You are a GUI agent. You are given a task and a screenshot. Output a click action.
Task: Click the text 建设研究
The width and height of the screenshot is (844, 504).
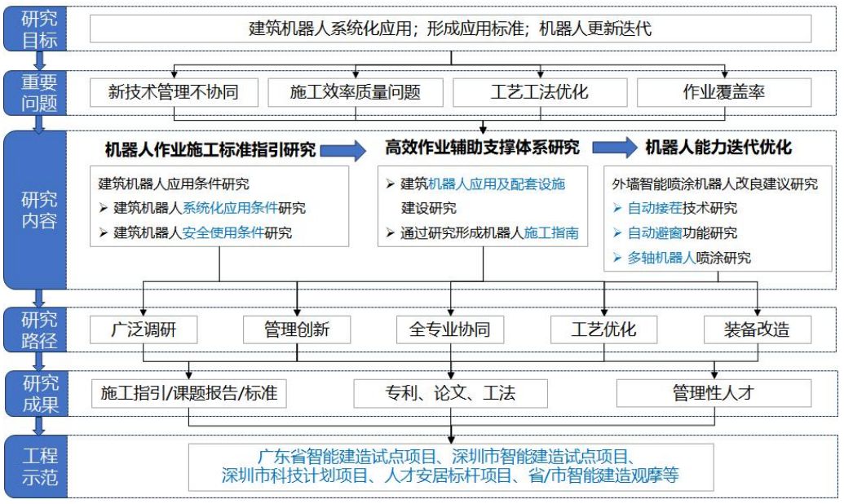428,208
